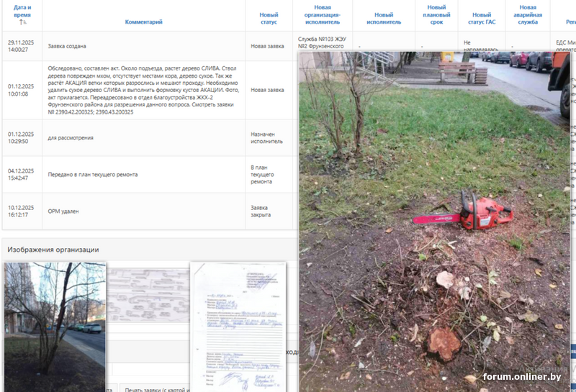The height and width of the screenshot is (392, 576).
Task: Sort by the Новый исполнитель column header
Action: [384, 19]
